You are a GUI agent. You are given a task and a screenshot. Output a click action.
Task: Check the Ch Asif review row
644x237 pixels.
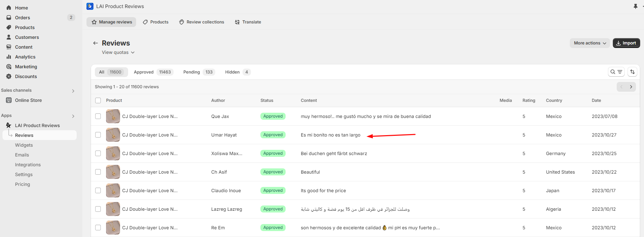98,172
